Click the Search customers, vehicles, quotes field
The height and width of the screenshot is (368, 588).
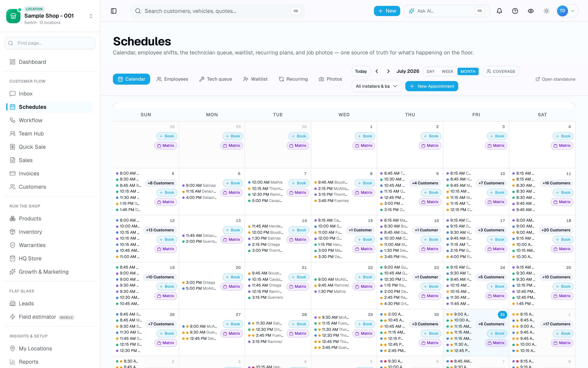(x=218, y=11)
